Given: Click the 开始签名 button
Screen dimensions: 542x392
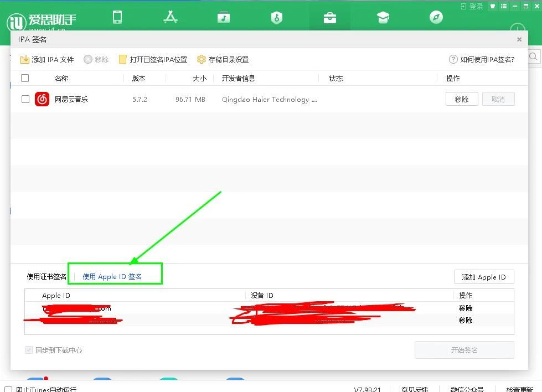Looking at the screenshot, I should point(464,350).
